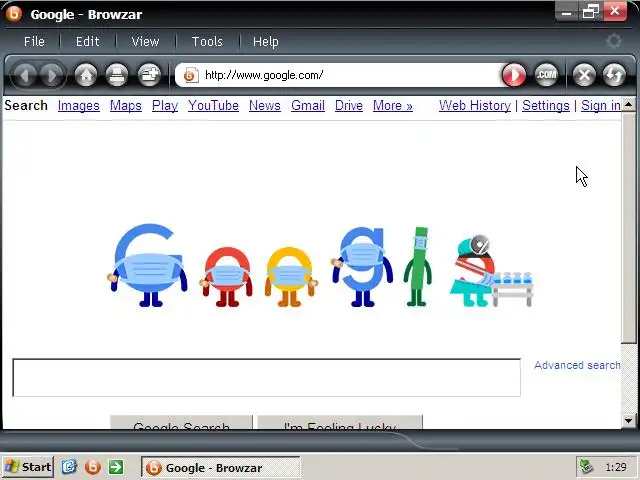Open the Windows Start button
640x480 pixels.
(x=28, y=467)
